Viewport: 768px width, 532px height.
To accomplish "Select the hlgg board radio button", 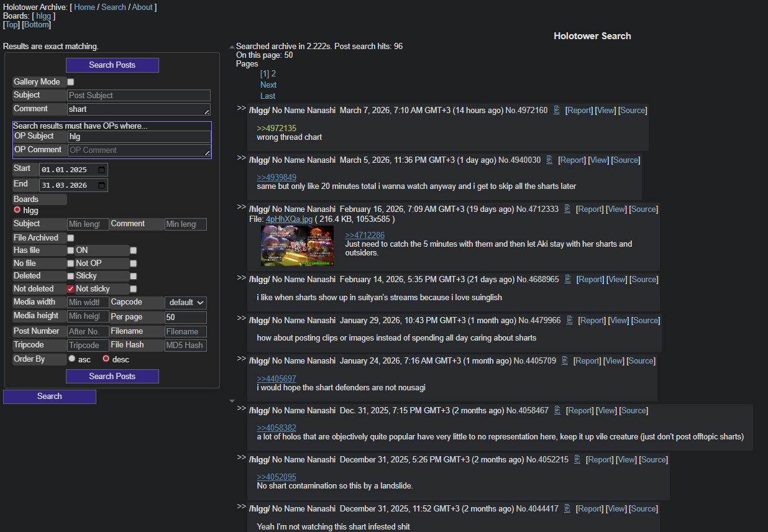I will pos(17,210).
